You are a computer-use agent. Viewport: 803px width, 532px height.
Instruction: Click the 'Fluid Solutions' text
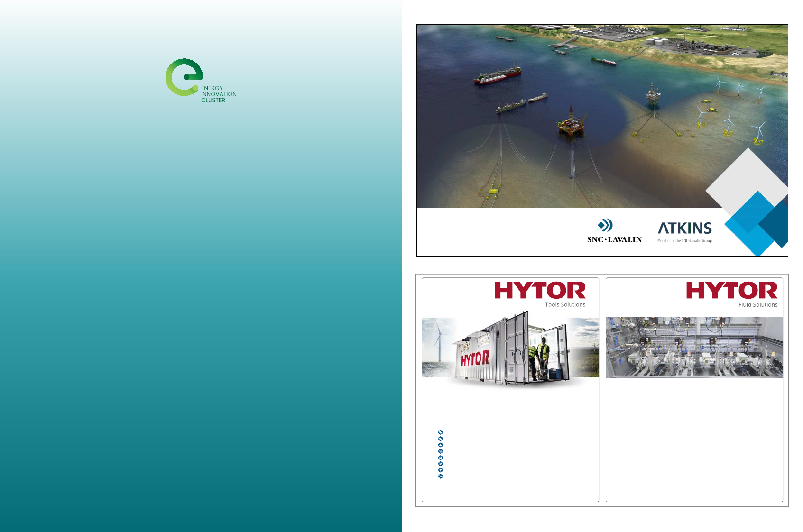pos(758,305)
